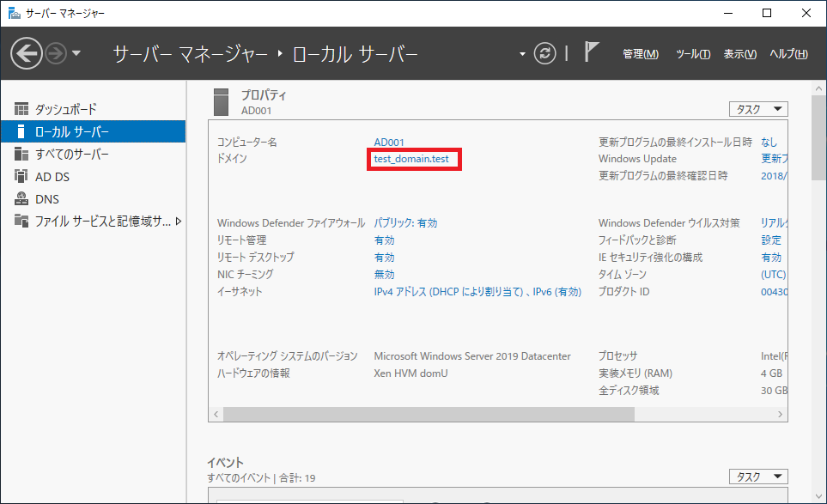Click the リモート デスクトップ 有効 link
This screenshot has height=504, width=827.
pyautogui.click(x=384, y=258)
